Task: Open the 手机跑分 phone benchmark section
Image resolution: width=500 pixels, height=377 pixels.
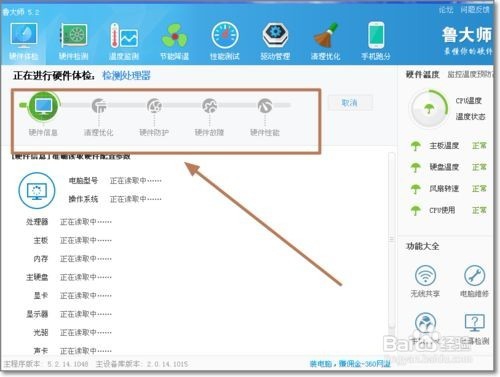Action: point(376,41)
